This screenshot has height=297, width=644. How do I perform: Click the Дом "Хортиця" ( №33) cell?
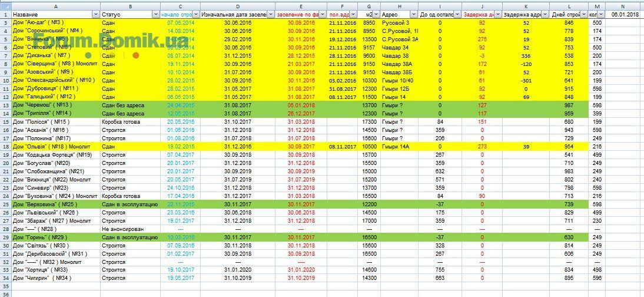pos(55,270)
